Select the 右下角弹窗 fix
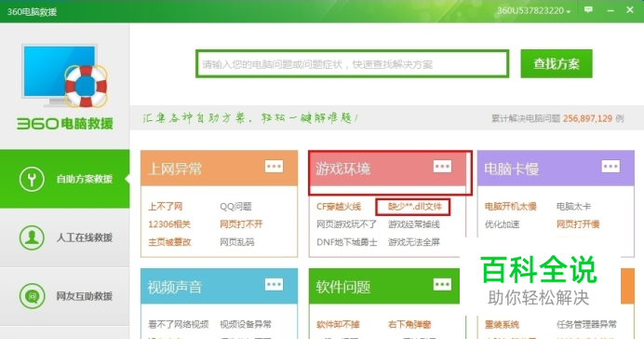644x339 pixels. pos(409,324)
